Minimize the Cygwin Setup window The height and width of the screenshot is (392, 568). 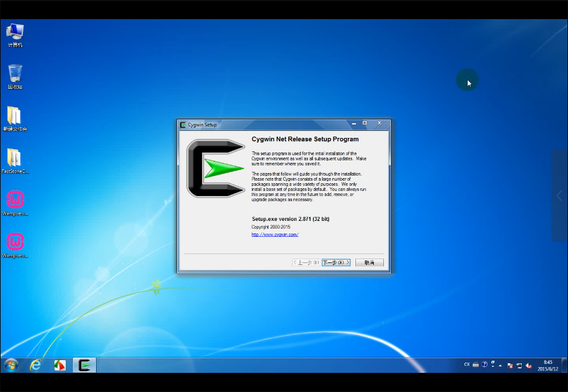tap(354, 123)
